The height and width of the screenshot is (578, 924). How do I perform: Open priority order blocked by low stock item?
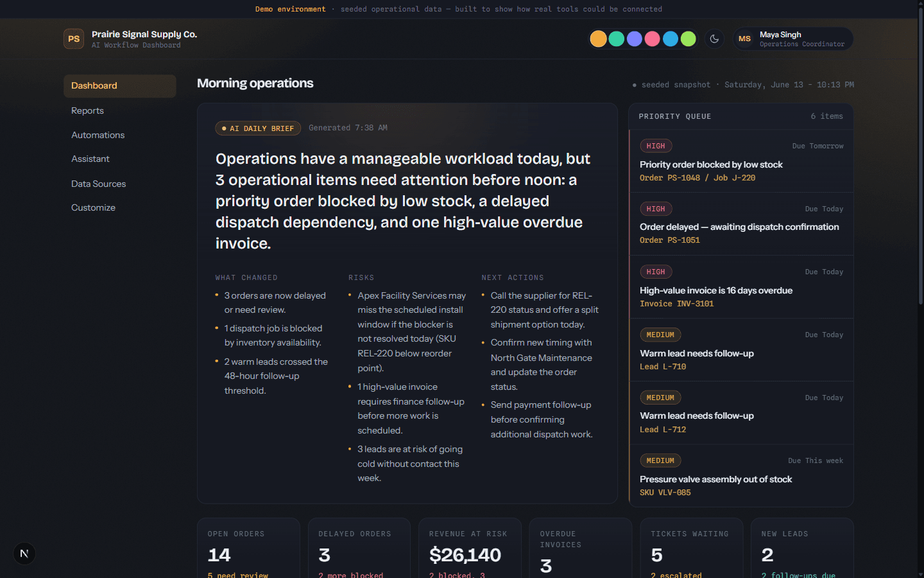[741, 161]
